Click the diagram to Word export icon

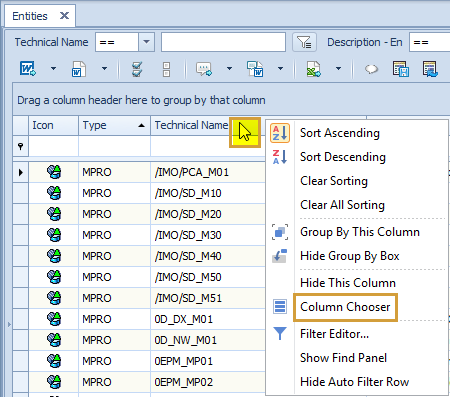[255, 69]
